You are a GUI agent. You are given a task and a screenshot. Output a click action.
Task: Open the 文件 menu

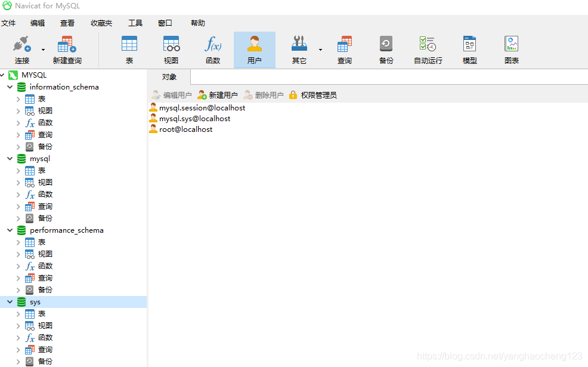pyautogui.click(x=8, y=23)
